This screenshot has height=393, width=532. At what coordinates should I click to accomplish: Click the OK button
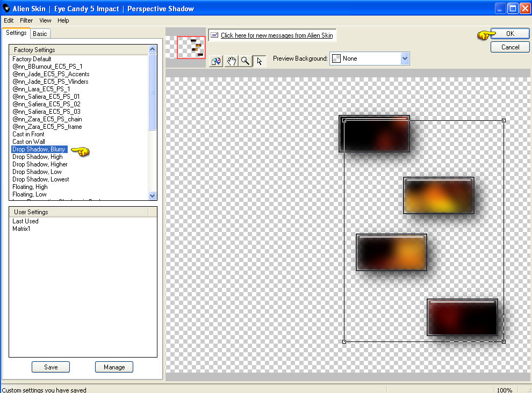coord(510,34)
